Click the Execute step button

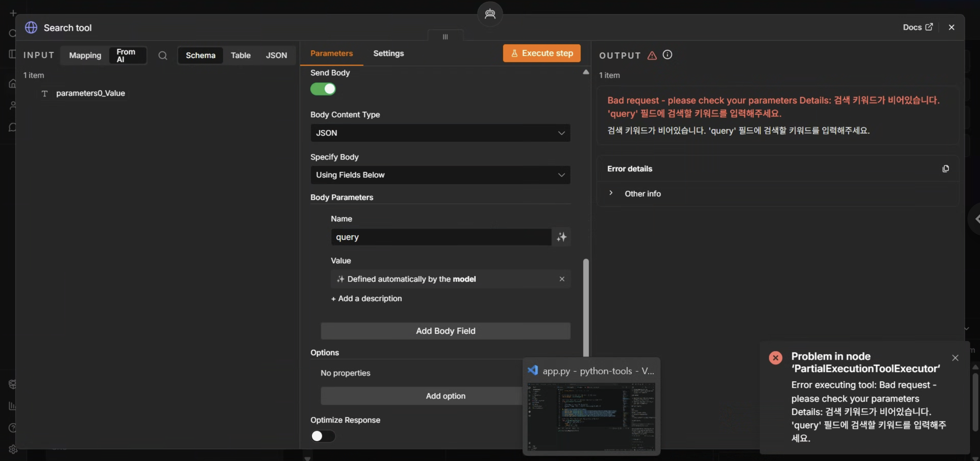pos(541,53)
